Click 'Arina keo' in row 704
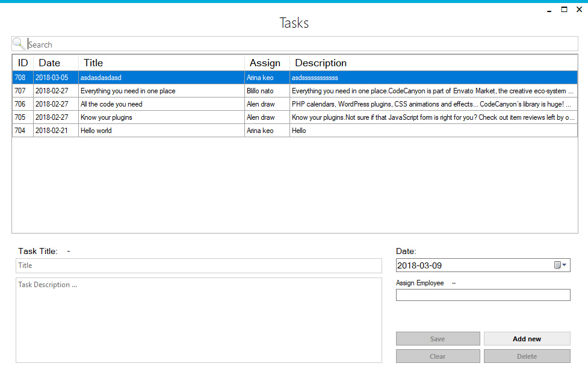This screenshot has height=375, width=588. [x=267, y=131]
